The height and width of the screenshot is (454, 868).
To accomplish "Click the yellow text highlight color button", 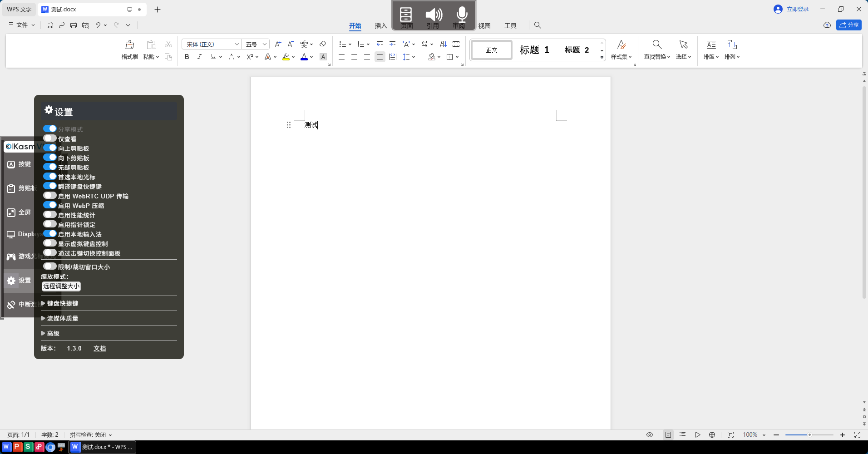I will click(286, 57).
